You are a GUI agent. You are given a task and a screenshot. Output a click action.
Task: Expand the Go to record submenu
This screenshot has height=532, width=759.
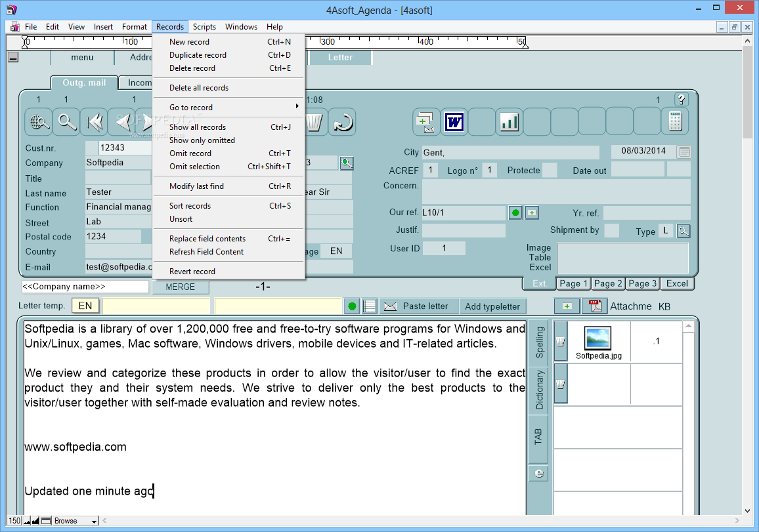pos(228,108)
